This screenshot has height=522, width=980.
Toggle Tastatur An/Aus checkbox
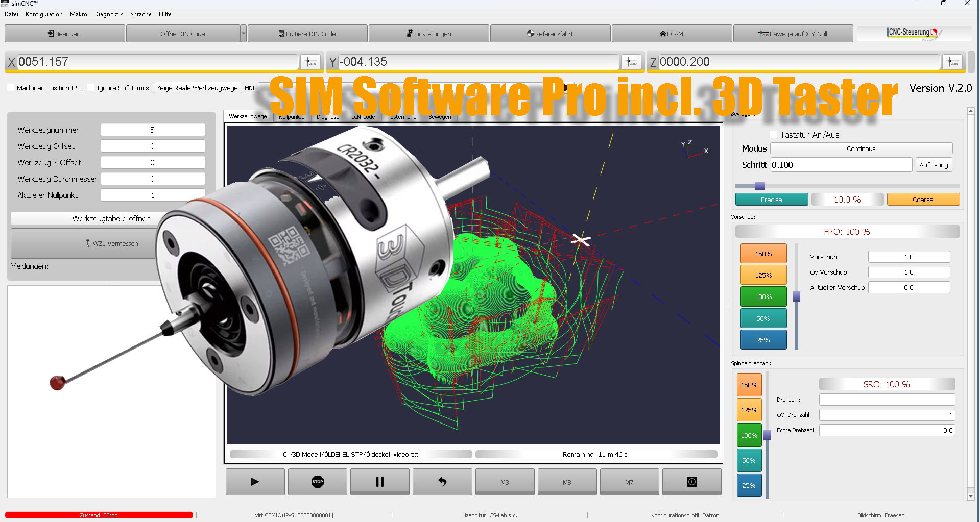pyautogui.click(x=774, y=134)
